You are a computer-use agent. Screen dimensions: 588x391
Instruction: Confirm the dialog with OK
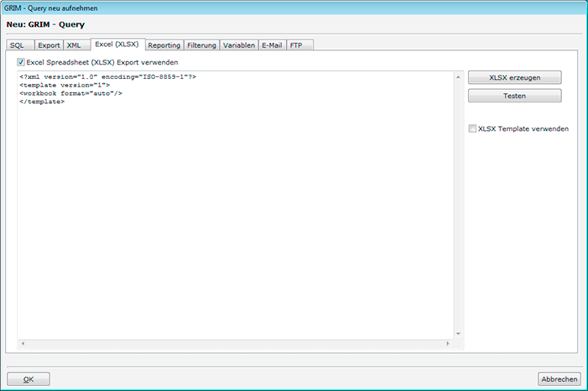(29, 378)
